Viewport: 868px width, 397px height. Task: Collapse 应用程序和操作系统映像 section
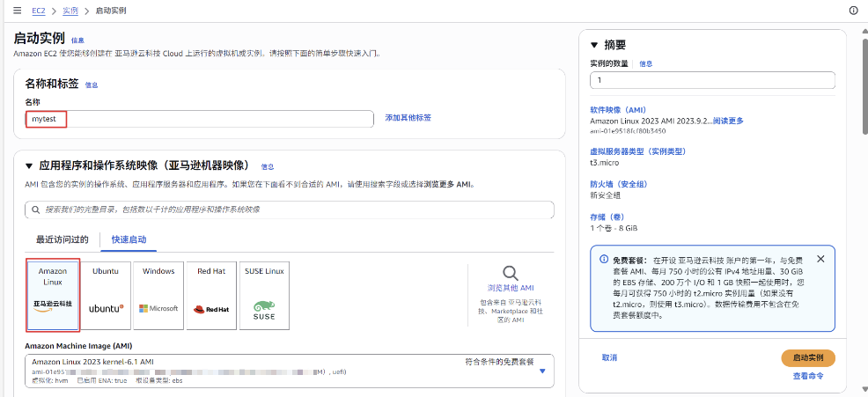coord(29,165)
